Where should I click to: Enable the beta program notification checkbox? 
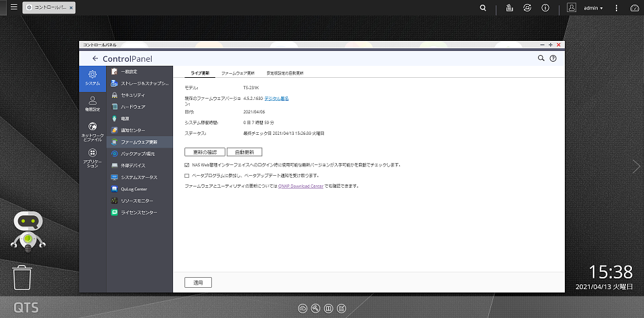[187, 175]
